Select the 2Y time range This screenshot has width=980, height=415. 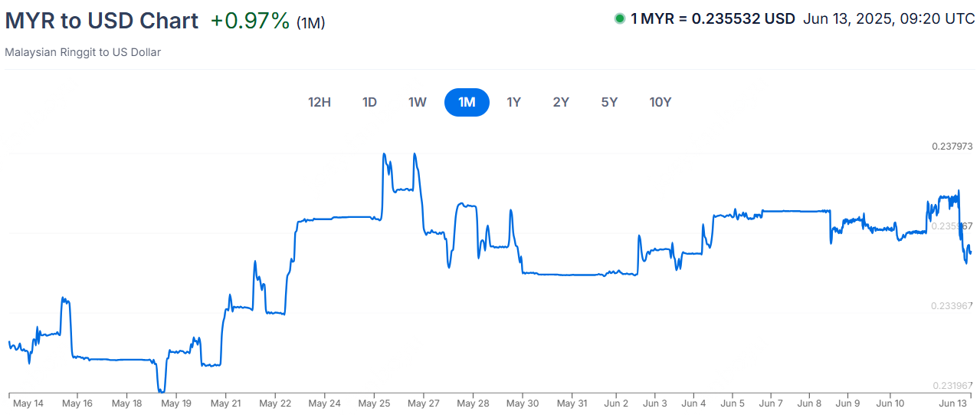pyautogui.click(x=561, y=102)
